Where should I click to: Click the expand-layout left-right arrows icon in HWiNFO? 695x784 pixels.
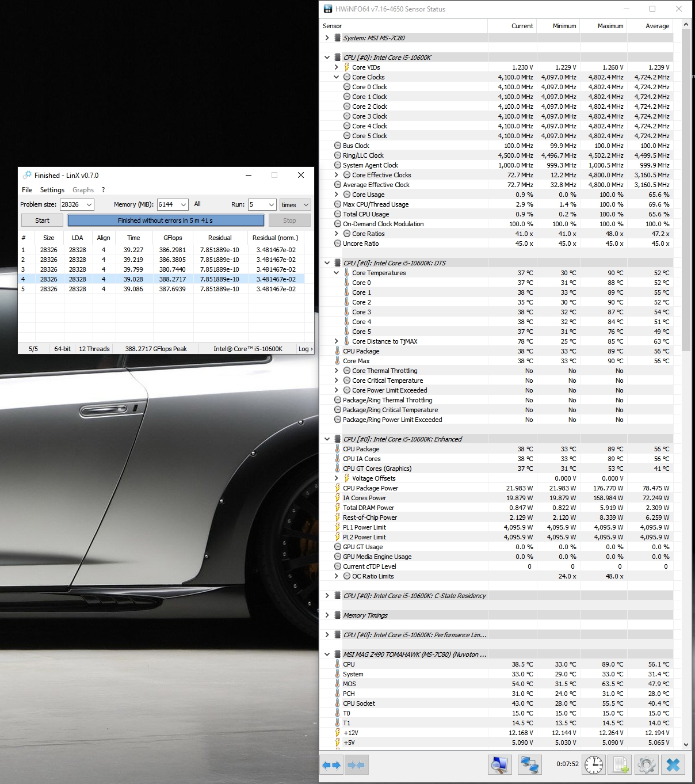pyautogui.click(x=332, y=765)
